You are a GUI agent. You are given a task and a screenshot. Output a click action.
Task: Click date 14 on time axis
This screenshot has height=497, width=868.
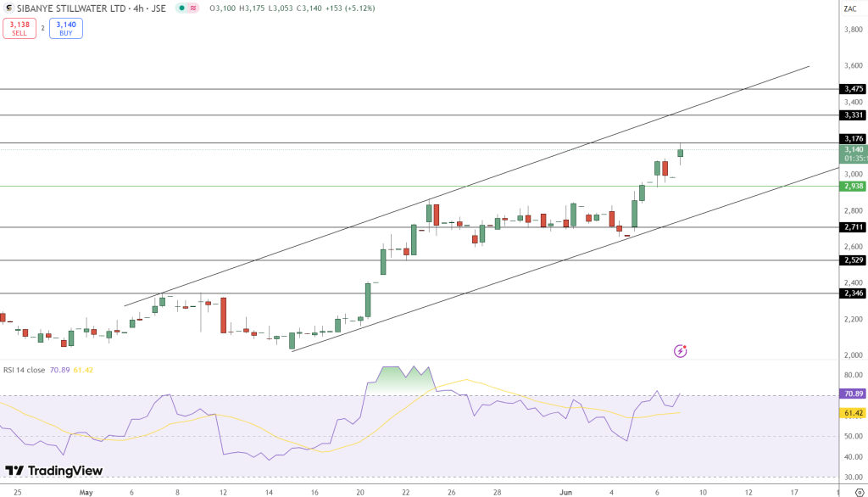tap(269, 492)
